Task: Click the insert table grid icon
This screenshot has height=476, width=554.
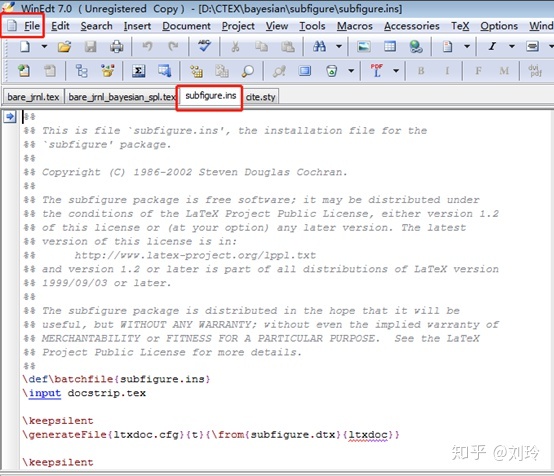Action: 390,46
